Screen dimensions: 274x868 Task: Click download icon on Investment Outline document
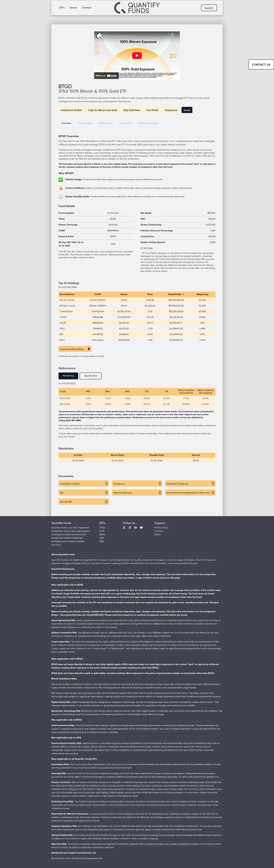[106, 484]
